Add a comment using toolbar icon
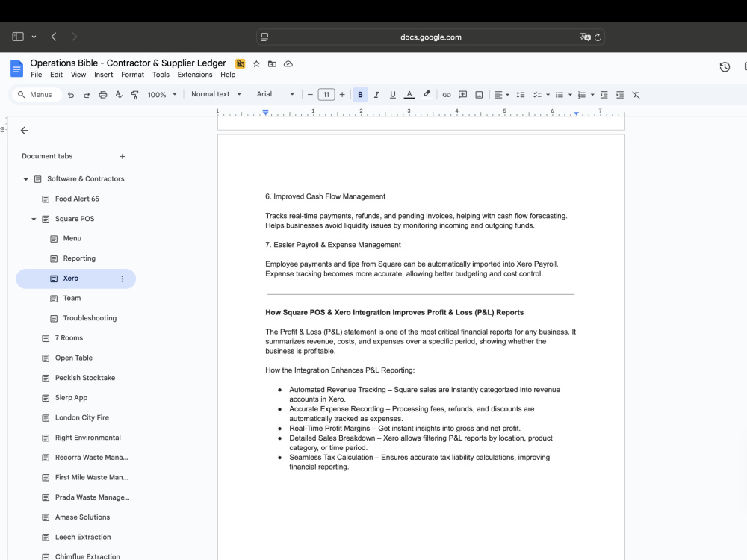747x560 pixels. (462, 95)
